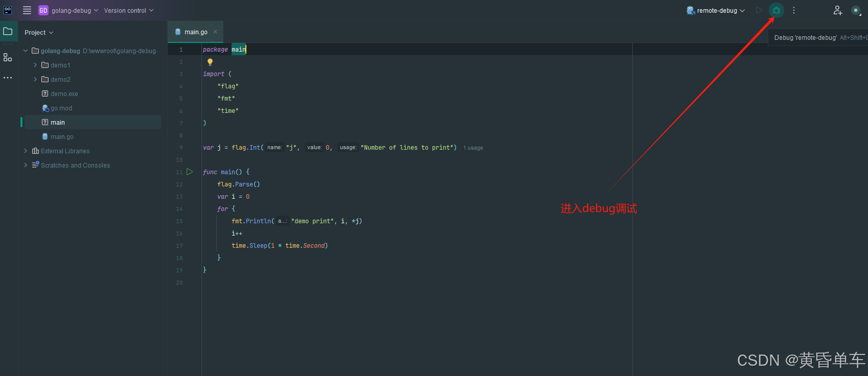Click time.Sleep call in editor
Viewport: 868px width, 376px height.
pos(280,246)
